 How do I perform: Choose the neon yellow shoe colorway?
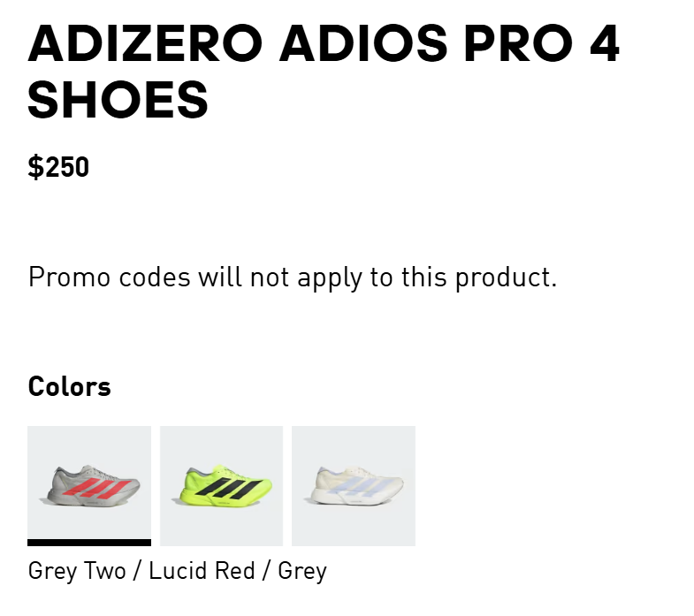coord(221,485)
